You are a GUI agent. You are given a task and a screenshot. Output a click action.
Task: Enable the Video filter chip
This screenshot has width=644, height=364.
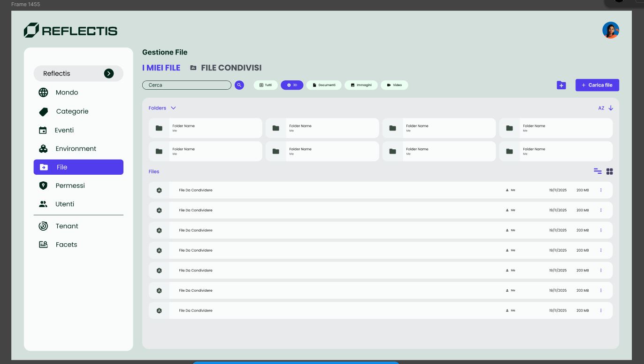[x=394, y=85]
